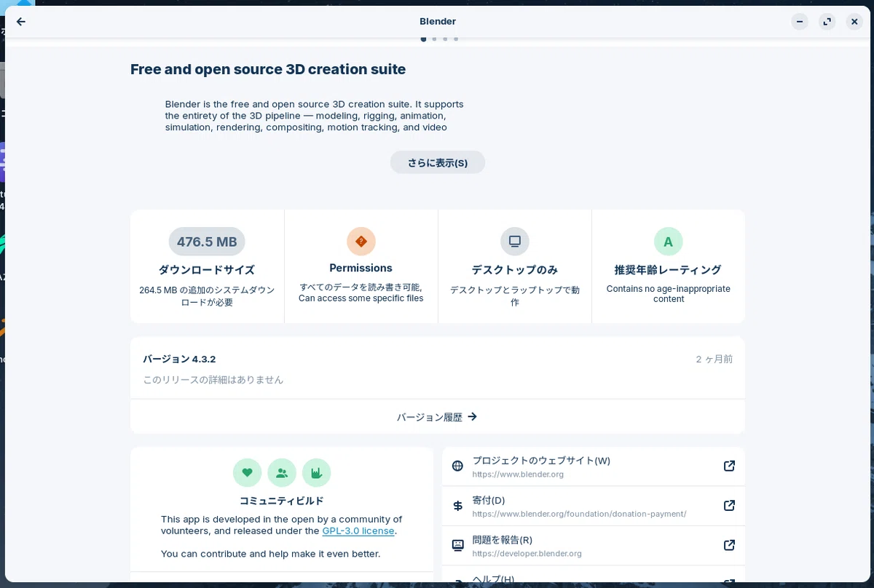The height and width of the screenshot is (588, 874).
Task: Click the green raised-hand community icon
Action: pyautogui.click(x=316, y=473)
